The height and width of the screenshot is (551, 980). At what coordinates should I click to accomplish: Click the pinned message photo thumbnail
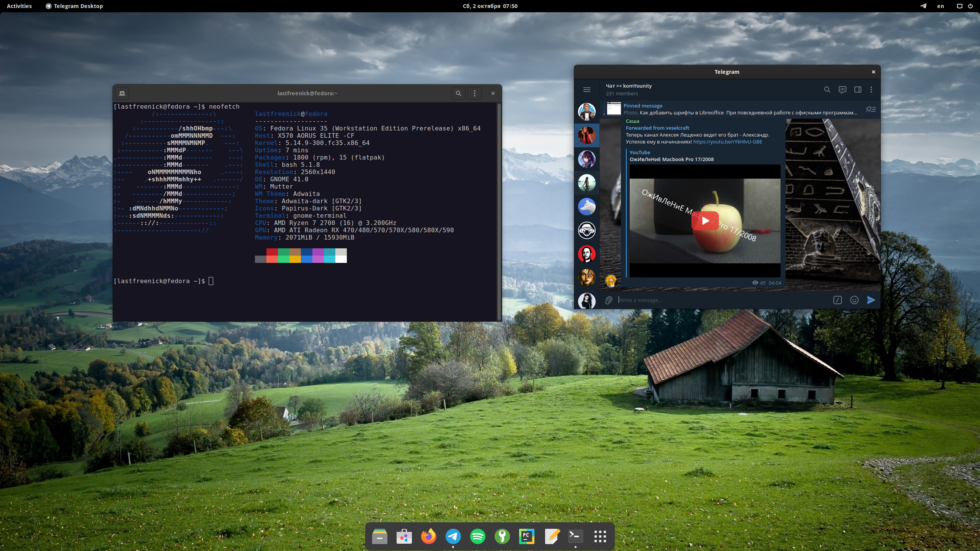tap(614, 109)
